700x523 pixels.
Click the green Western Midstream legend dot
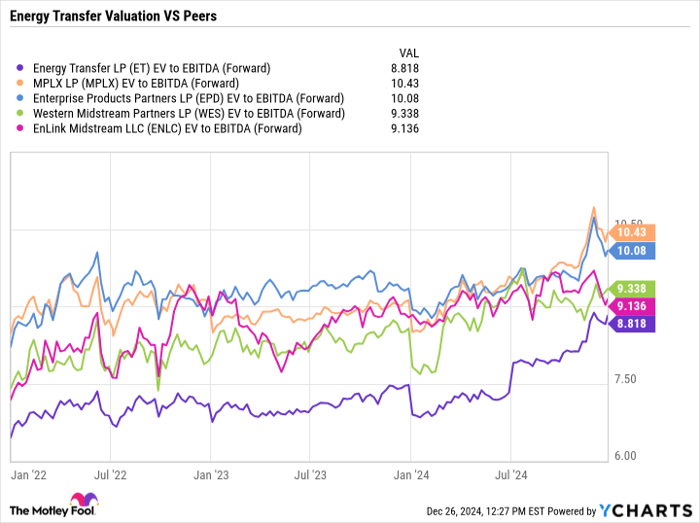(21, 113)
